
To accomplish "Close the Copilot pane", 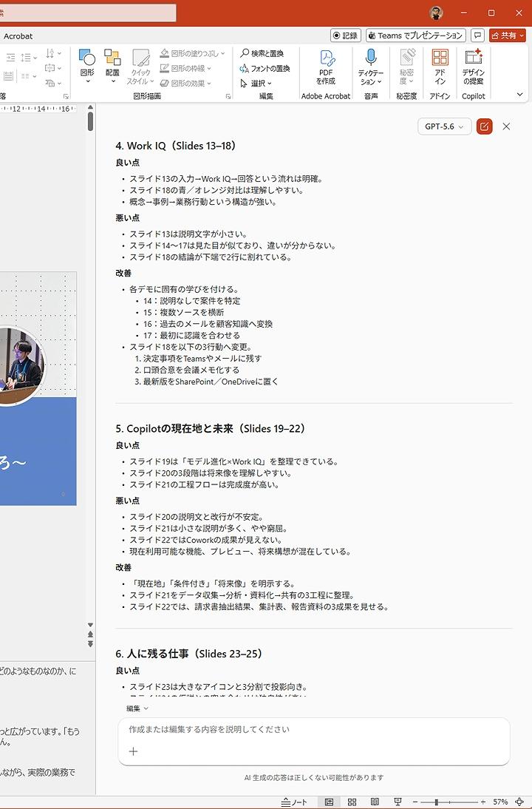I will pos(506,126).
